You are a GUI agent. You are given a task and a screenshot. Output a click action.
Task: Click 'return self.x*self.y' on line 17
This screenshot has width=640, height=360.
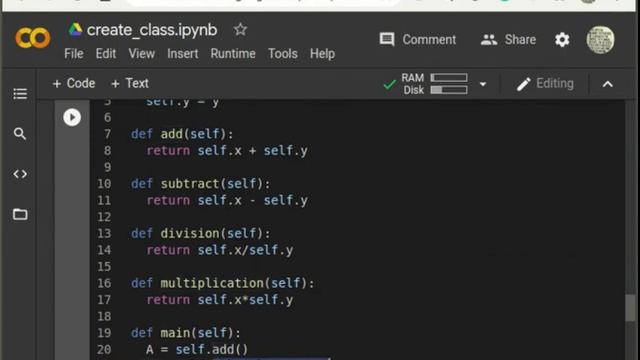coord(220,300)
